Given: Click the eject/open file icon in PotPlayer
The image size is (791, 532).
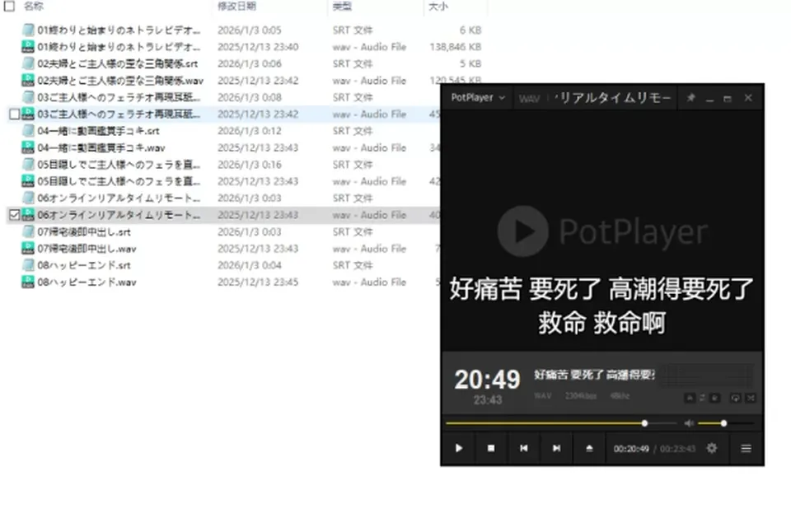Looking at the screenshot, I should pyautogui.click(x=589, y=448).
